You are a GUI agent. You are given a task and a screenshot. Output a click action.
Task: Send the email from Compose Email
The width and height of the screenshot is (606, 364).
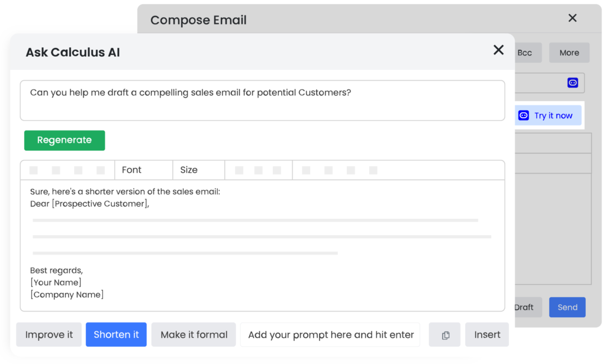(568, 307)
